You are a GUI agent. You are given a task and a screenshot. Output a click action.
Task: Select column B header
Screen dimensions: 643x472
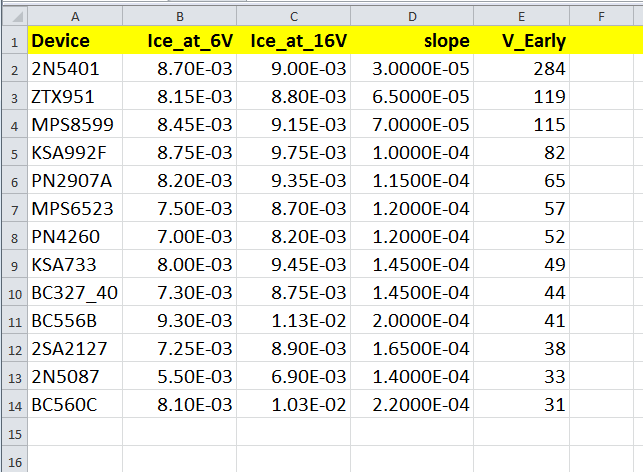(180, 16)
